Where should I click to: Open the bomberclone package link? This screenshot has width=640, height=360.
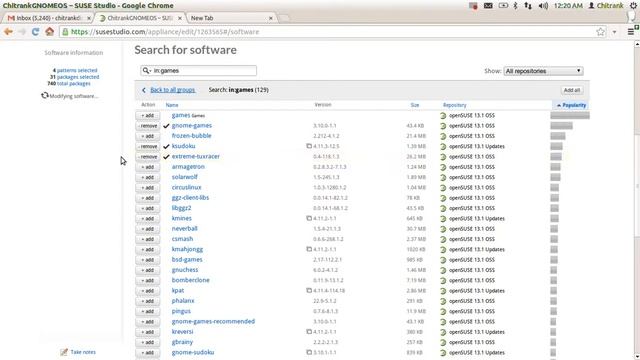point(191,280)
